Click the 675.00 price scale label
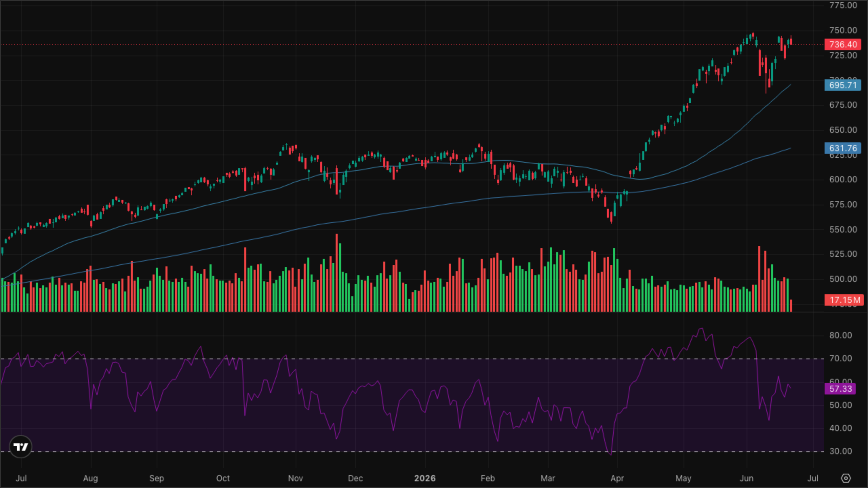This screenshot has height=488, width=868. 843,105
